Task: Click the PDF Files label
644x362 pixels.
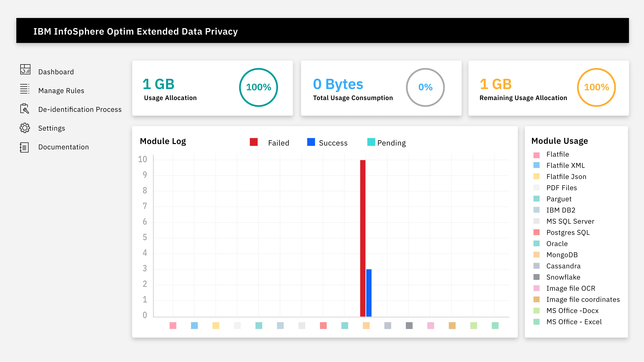Action: coord(561,188)
